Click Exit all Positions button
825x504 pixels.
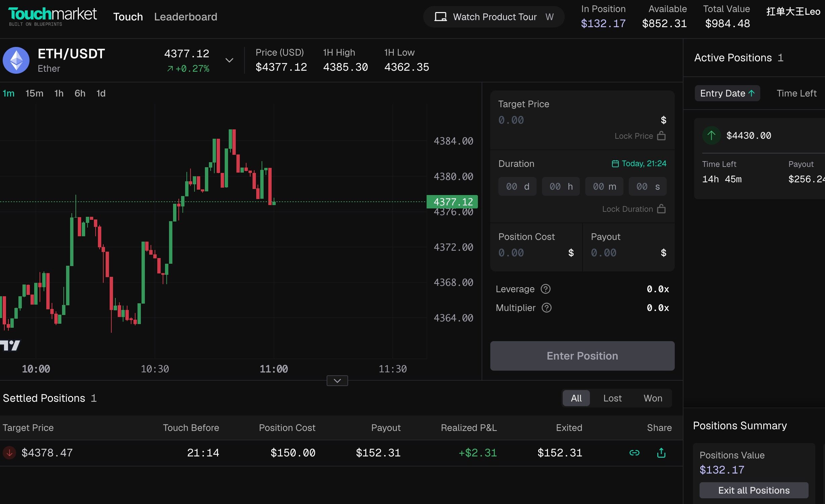coord(754,490)
